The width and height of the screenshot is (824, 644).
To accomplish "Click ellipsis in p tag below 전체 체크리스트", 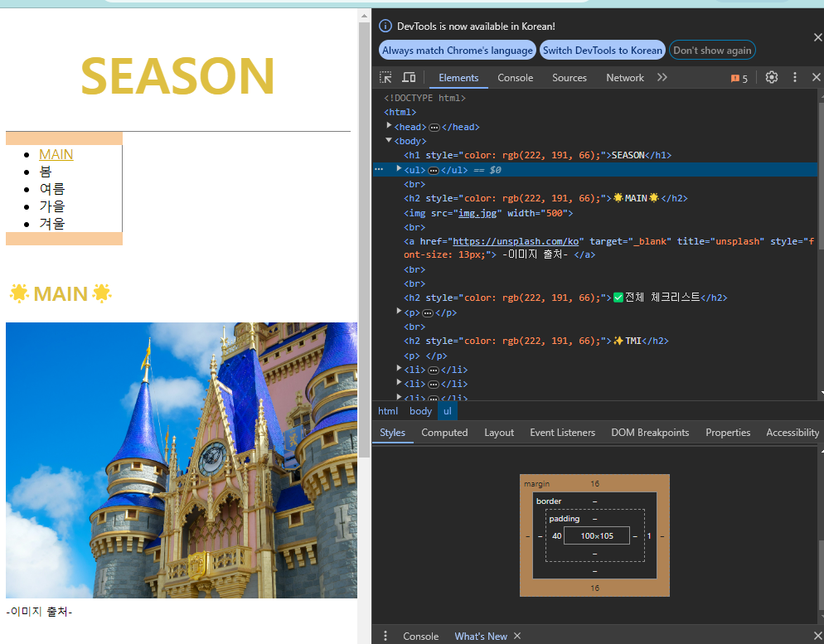I will click(428, 313).
